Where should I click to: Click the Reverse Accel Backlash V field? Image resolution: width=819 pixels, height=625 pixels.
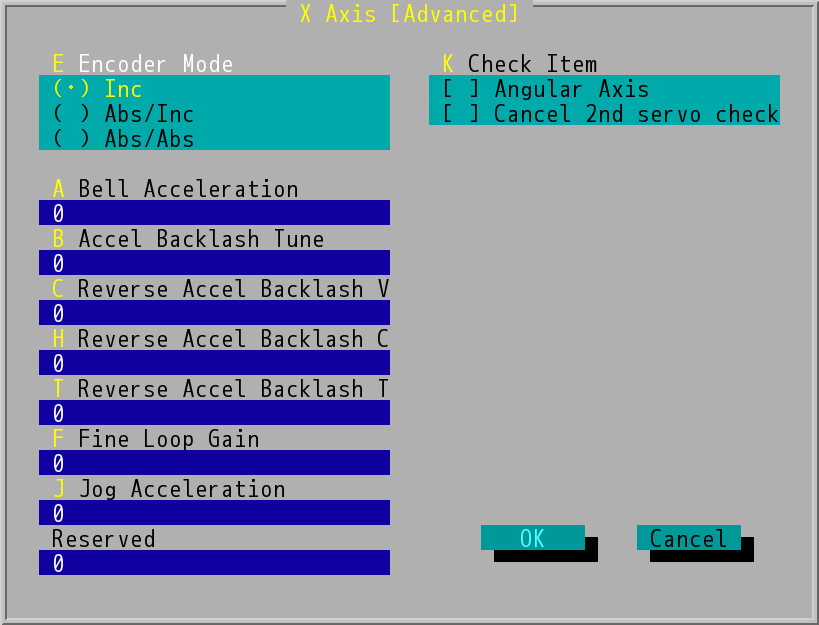tap(214, 313)
